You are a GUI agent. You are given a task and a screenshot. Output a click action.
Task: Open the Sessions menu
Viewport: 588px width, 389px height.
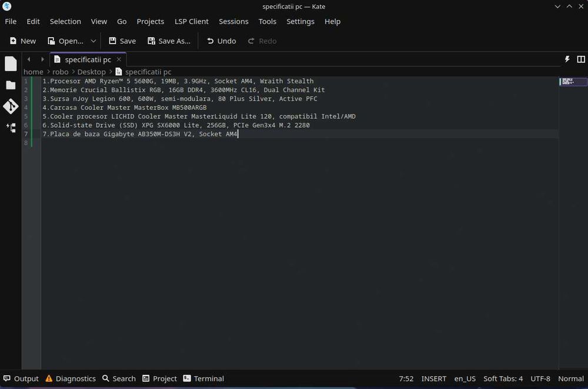[233, 21]
